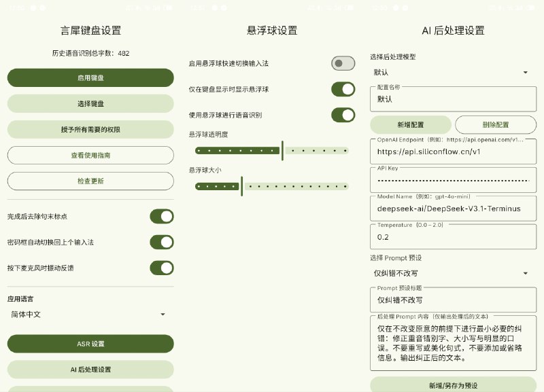Image resolution: width=544 pixels, height=392 pixels.
Task: Open the app language dropdown showing 简体中文
Action: pyautogui.click(x=90, y=315)
